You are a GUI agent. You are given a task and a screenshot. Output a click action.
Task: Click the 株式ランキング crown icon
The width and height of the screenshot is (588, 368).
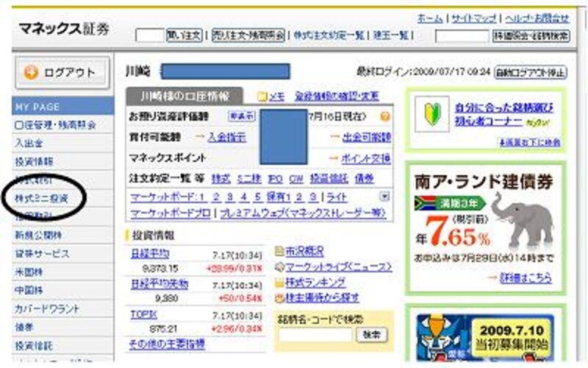tap(279, 283)
